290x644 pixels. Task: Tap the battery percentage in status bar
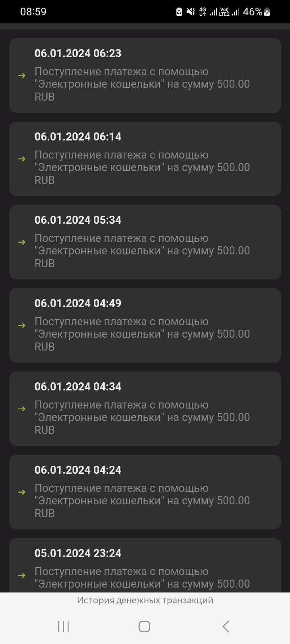point(253,12)
